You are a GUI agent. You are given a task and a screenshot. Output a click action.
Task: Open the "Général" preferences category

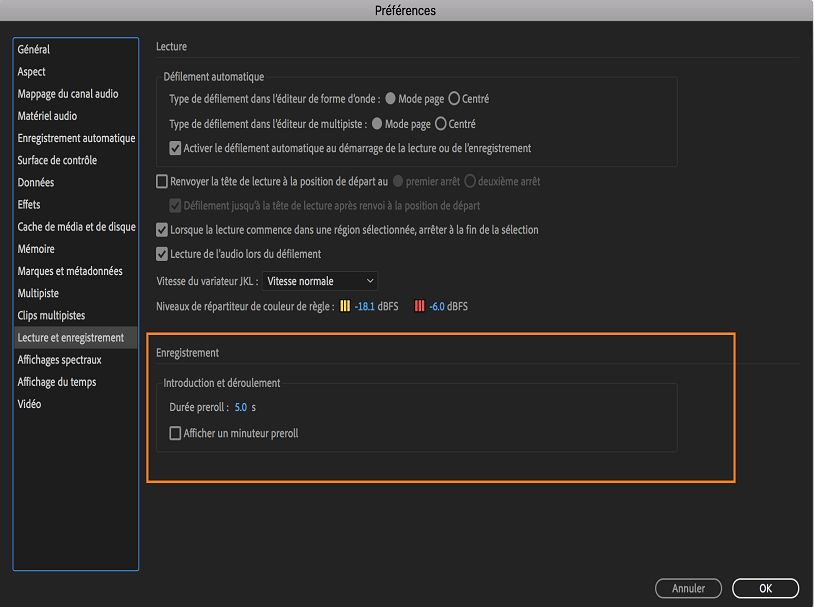34,49
